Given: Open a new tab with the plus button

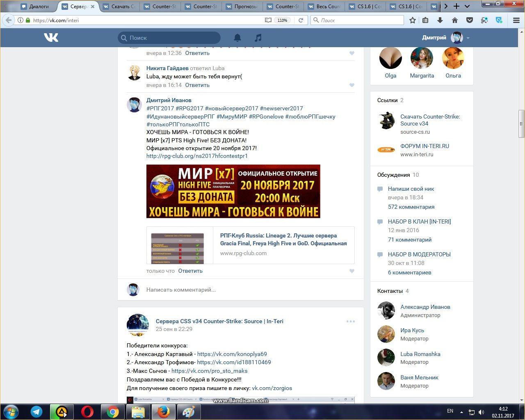Looking at the screenshot, I should pyautogui.click(x=457, y=6).
